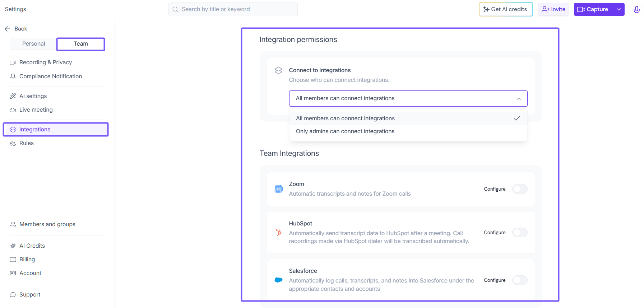Open AI settings page

[x=33, y=96]
